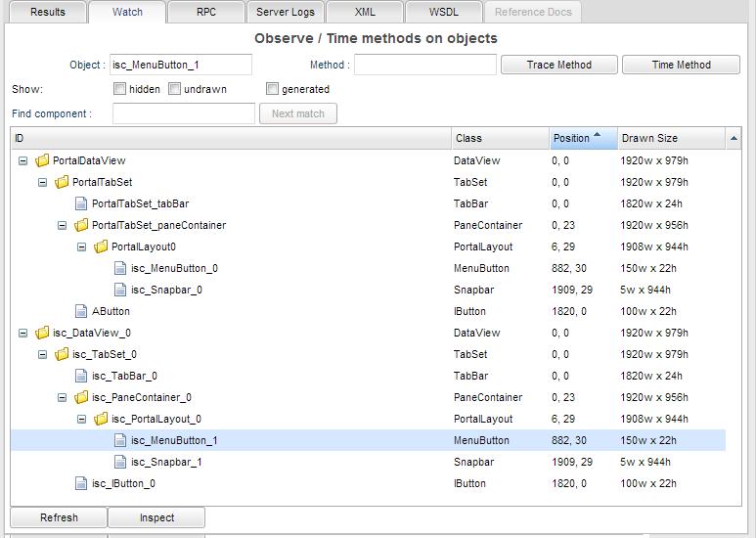This screenshot has width=756, height=538.
Task: Click folder icon next to isc_DataView_0
Action: (x=42, y=333)
